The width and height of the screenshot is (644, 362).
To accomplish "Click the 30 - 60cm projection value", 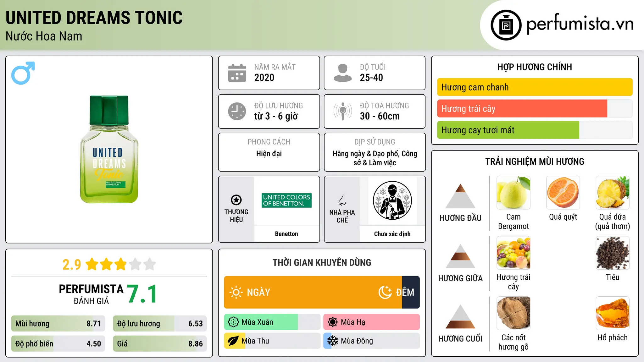I will (x=380, y=116).
